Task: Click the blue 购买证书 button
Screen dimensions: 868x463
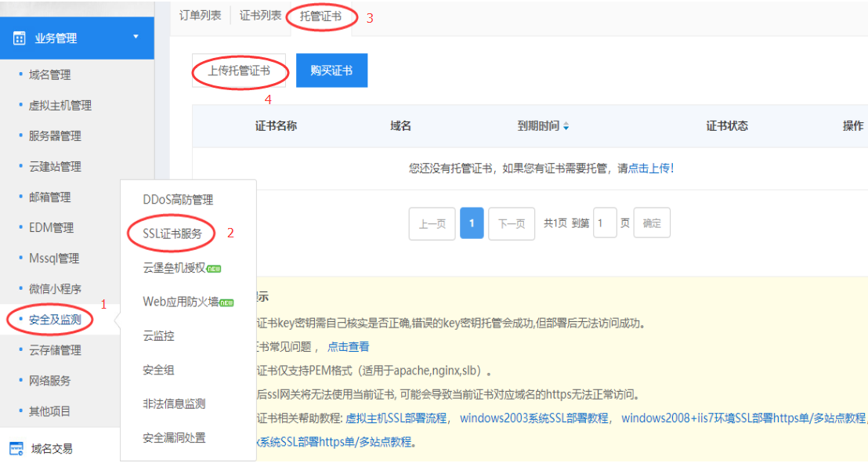Action: coord(331,70)
